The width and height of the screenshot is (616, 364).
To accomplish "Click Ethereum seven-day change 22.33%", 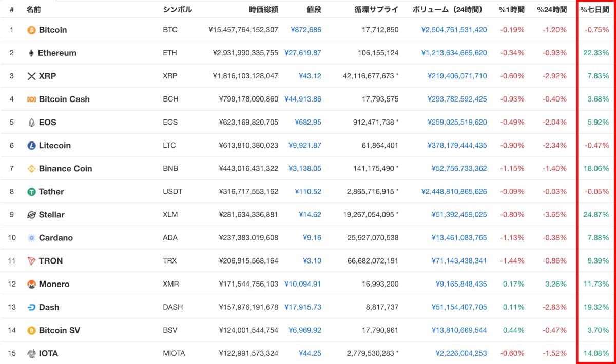I will point(596,53).
